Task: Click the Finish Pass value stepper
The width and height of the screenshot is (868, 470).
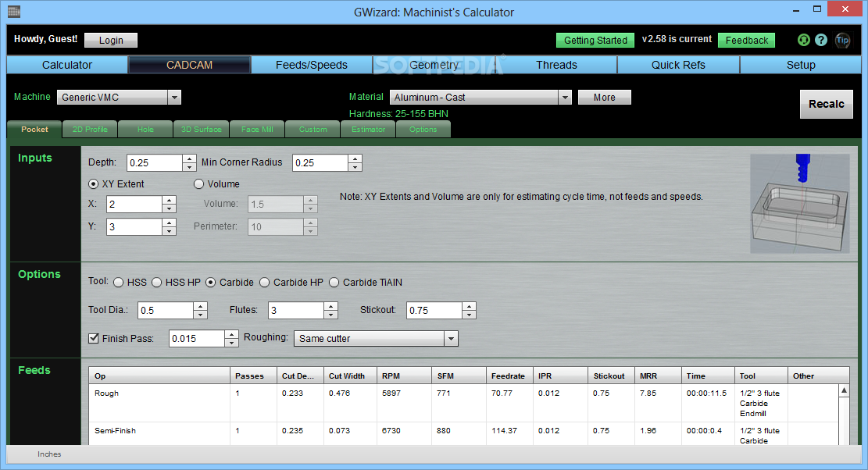Action: pos(231,338)
